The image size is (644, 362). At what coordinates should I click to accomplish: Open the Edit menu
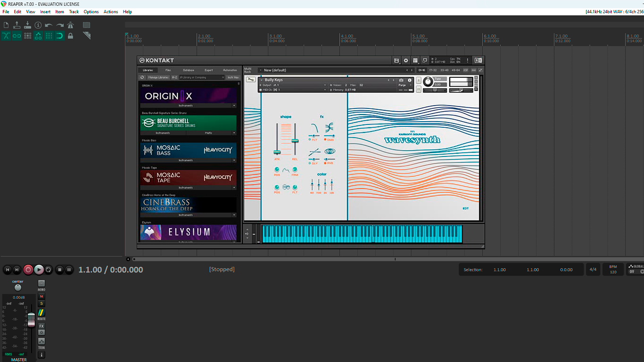coord(17,12)
